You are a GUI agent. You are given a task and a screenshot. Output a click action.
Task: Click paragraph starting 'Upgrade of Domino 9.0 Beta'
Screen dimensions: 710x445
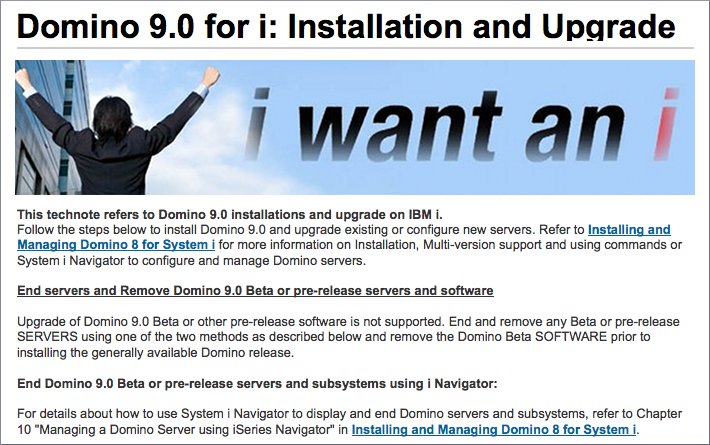[349, 337]
